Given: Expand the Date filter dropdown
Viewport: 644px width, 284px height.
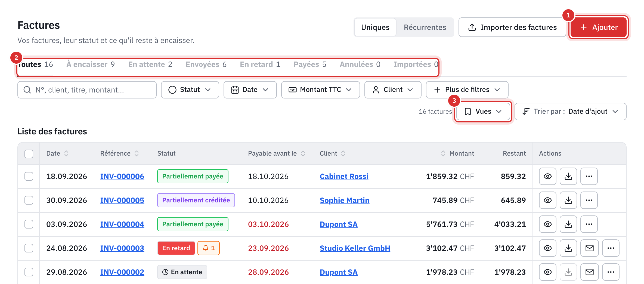Looking at the screenshot, I should point(250,90).
